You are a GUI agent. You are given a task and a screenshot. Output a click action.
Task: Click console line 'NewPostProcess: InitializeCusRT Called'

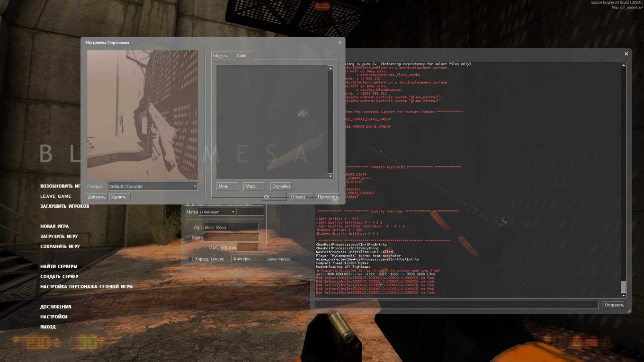(354, 252)
